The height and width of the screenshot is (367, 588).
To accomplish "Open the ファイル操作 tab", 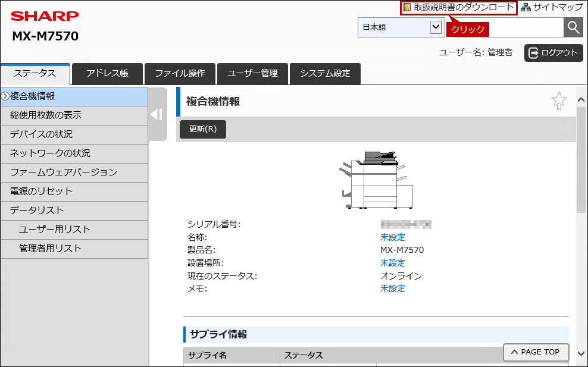I will (180, 74).
